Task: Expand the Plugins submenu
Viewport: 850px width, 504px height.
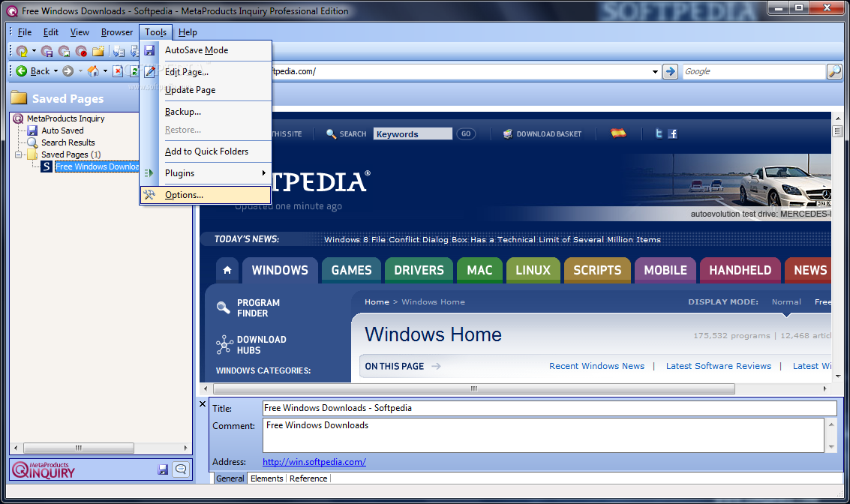Action: (x=206, y=173)
